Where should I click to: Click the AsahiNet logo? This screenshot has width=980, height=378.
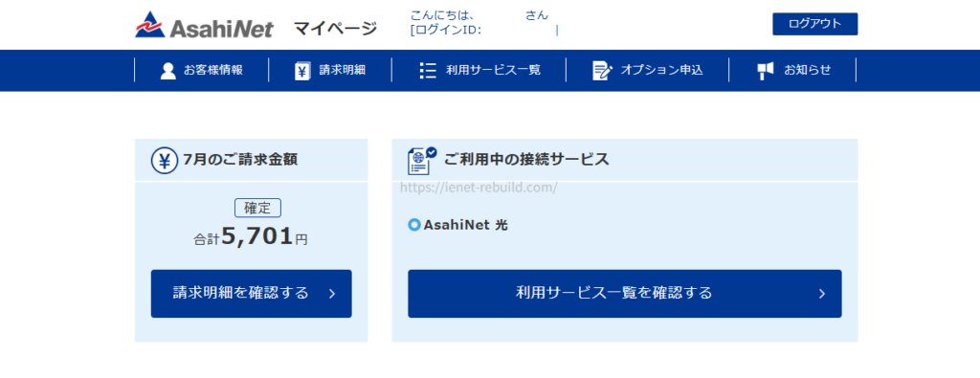pyautogui.click(x=205, y=25)
